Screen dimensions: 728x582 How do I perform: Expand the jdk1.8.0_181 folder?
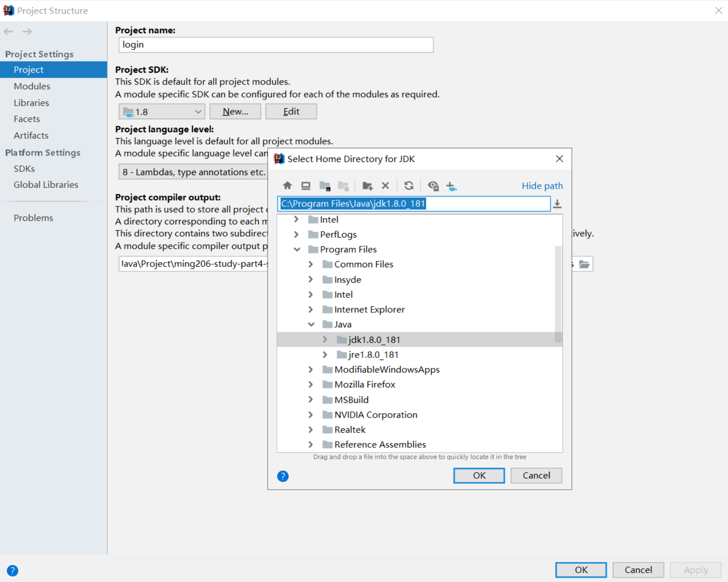point(325,339)
